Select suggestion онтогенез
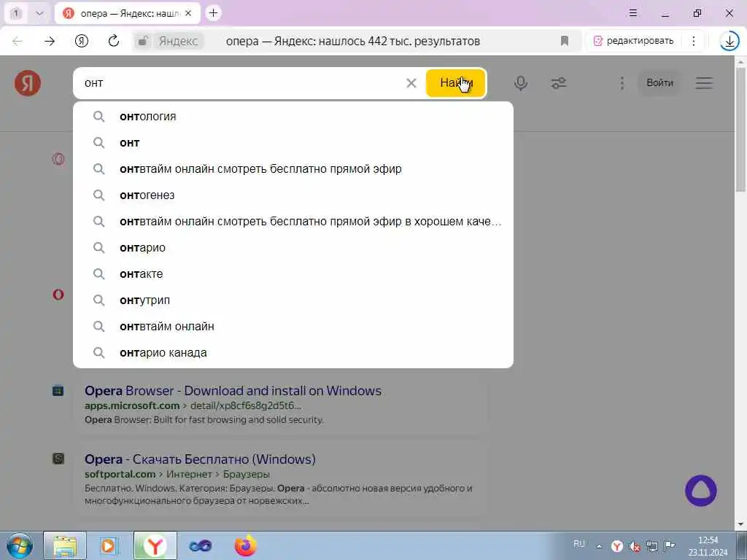The image size is (747, 560). pos(293,195)
